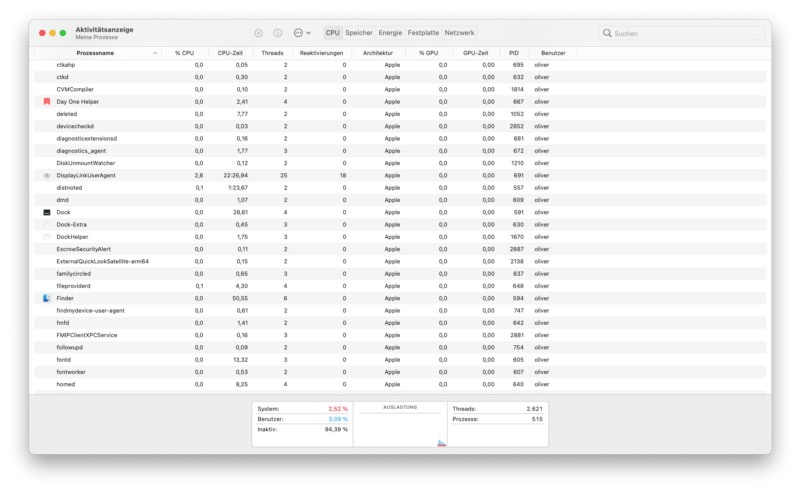Switch to the Speicher tab
This screenshot has height=492, width=800.
[x=359, y=33]
